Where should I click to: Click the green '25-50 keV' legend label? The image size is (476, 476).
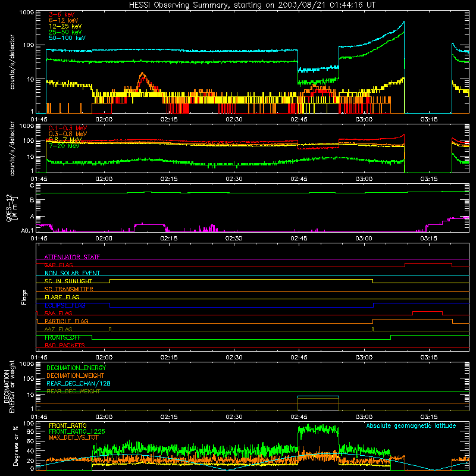(x=65, y=32)
